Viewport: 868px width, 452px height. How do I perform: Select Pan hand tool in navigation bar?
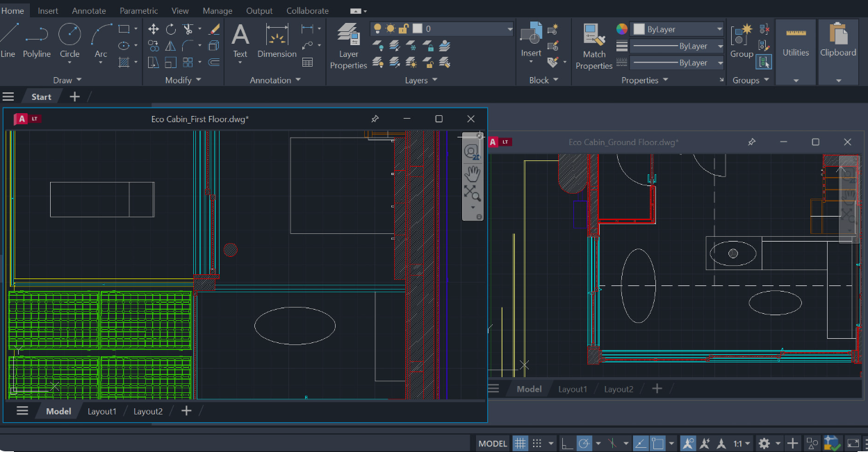click(x=473, y=172)
